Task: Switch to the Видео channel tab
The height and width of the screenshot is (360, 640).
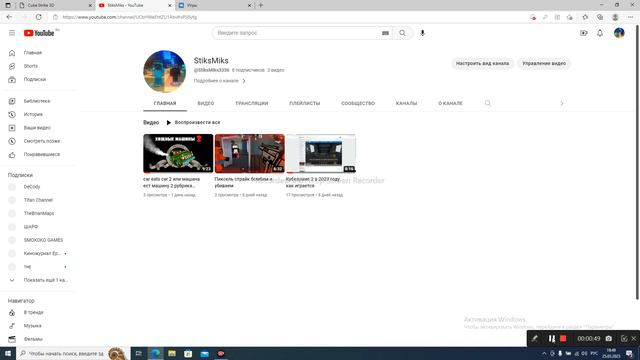Action: point(206,103)
